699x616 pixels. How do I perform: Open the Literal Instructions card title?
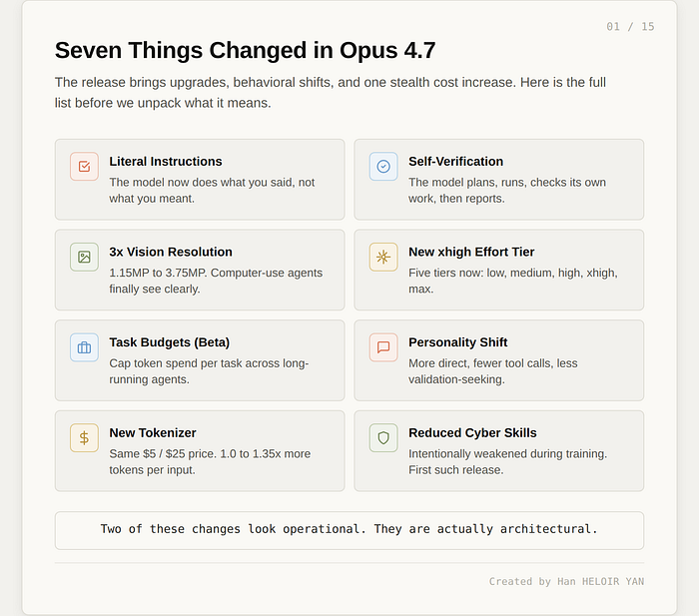(x=166, y=162)
